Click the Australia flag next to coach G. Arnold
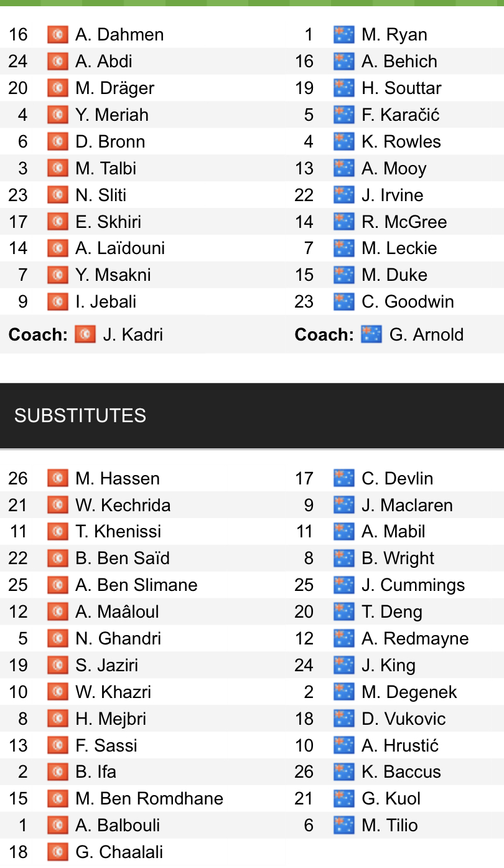The height and width of the screenshot is (868, 504). (371, 334)
